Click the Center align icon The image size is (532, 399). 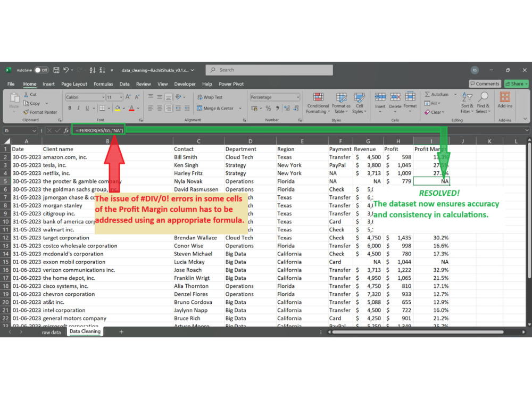click(159, 108)
